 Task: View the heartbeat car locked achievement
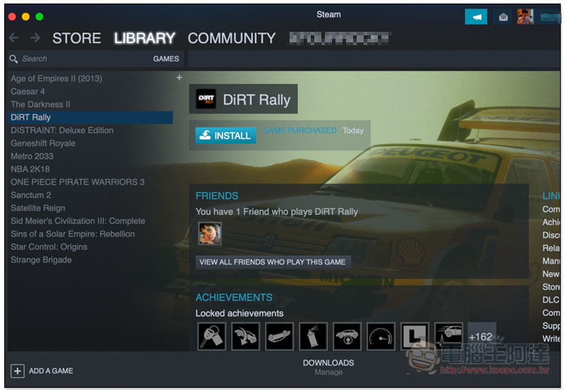(448, 336)
